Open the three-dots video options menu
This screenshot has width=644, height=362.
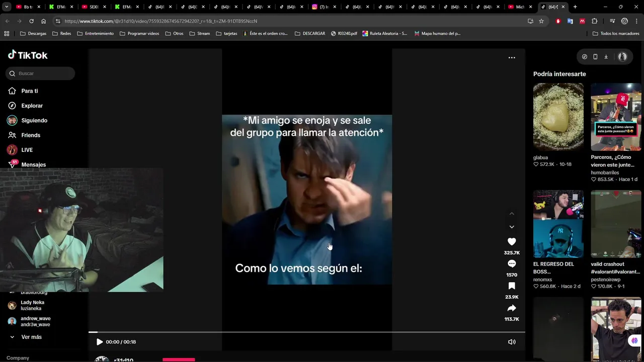512,58
